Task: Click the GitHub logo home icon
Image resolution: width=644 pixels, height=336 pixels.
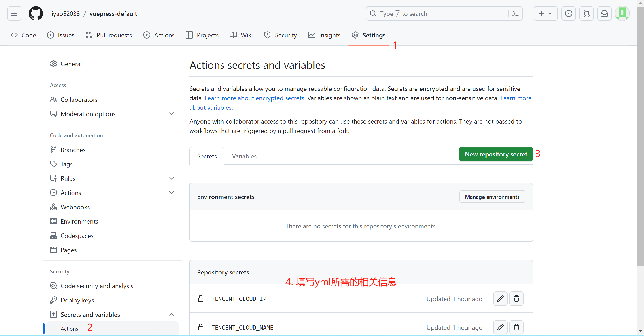Action: pyautogui.click(x=36, y=13)
